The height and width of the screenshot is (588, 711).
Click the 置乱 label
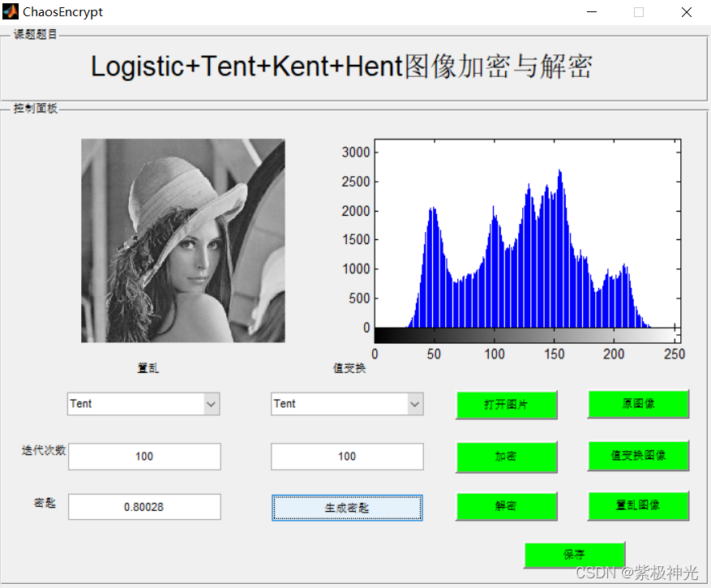click(x=148, y=368)
